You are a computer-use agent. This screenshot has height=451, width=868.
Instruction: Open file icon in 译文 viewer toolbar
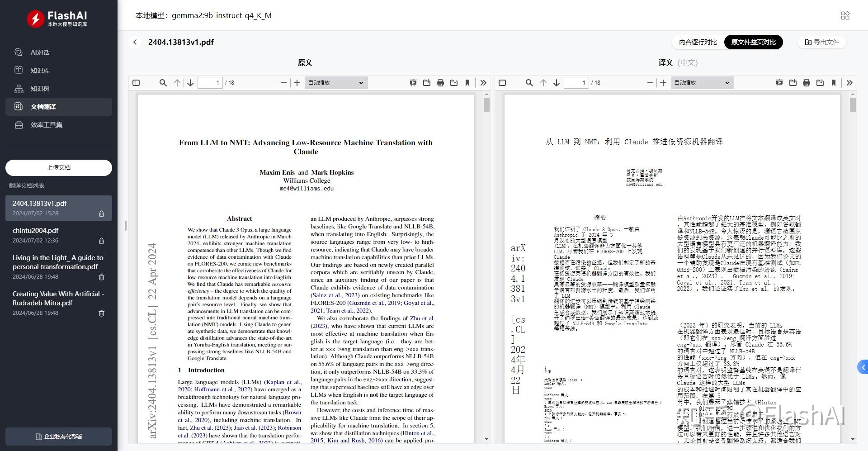pyautogui.click(x=793, y=83)
